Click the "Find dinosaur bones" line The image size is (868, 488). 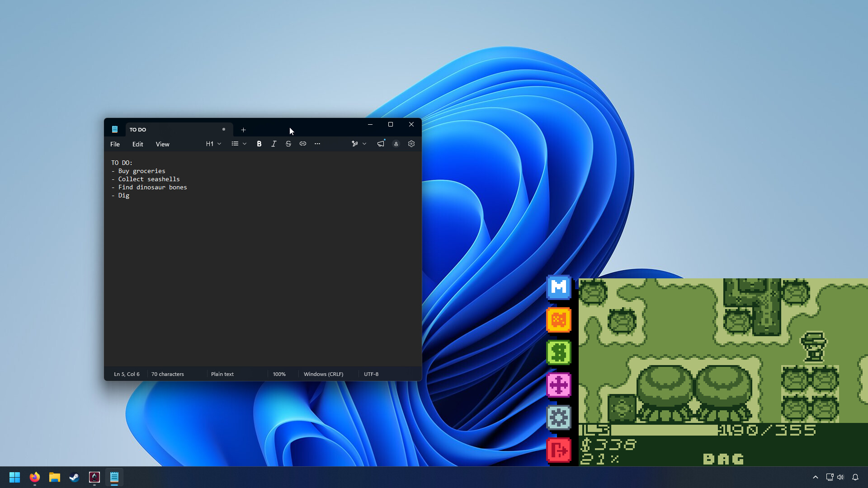153,188
